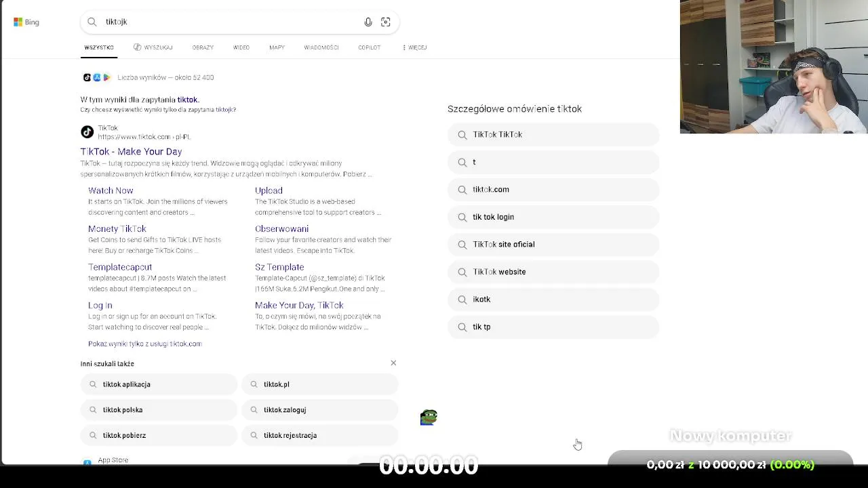Screen dimensions: 868x488
Task: Open the 'Make Your Day, TikTok' sitelink
Action: pyautogui.click(x=299, y=306)
